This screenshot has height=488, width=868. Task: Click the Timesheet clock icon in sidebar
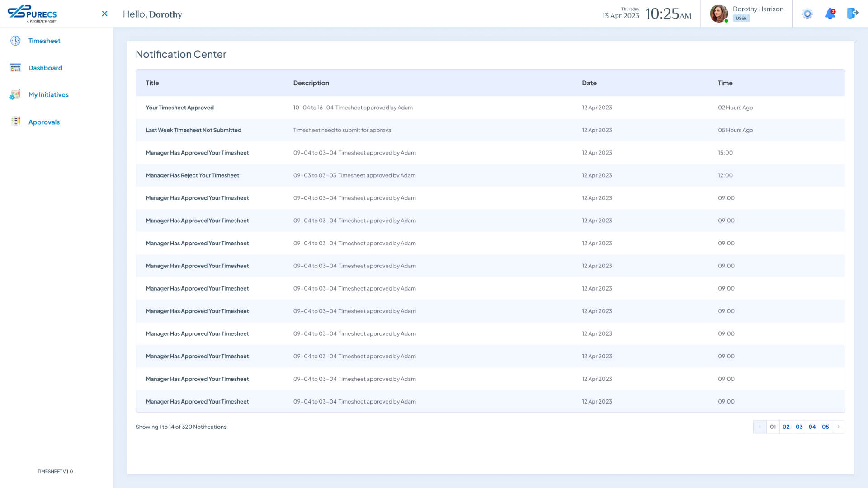click(15, 41)
